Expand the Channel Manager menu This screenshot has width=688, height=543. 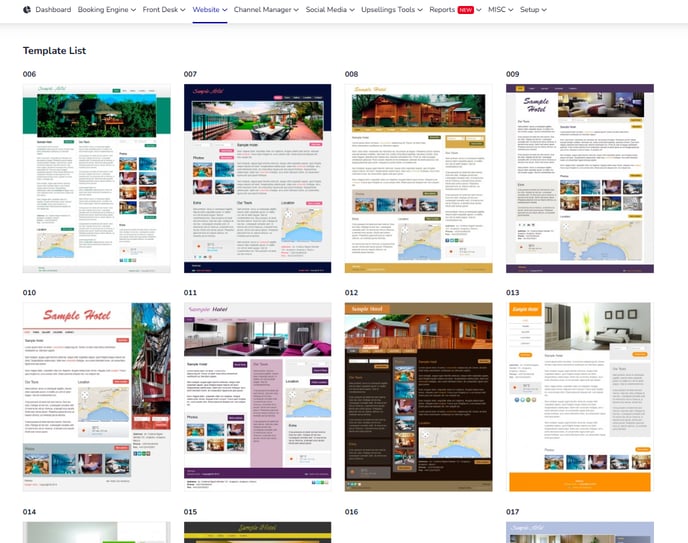(x=266, y=10)
